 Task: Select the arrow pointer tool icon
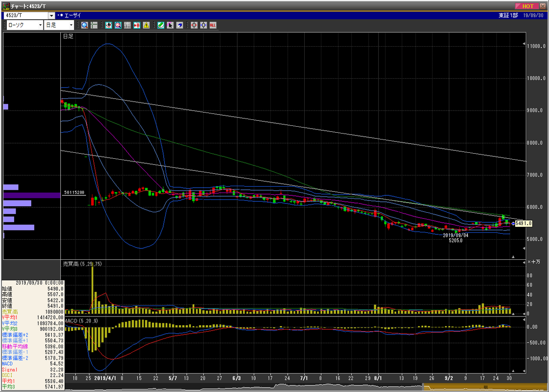(x=170, y=25)
